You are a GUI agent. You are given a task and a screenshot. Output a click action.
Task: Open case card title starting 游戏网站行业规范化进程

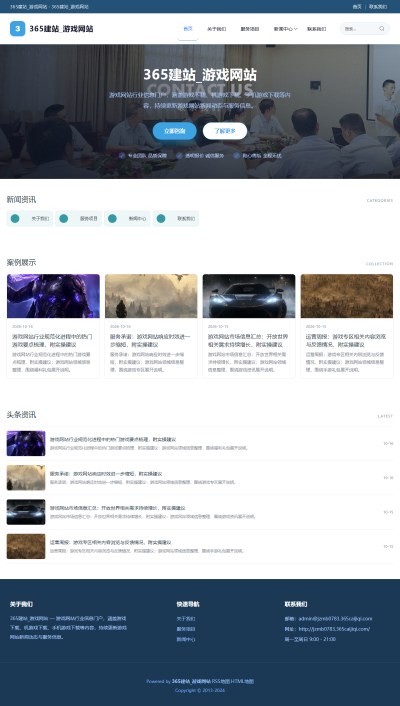pyautogui.click(x=53, y=340)
